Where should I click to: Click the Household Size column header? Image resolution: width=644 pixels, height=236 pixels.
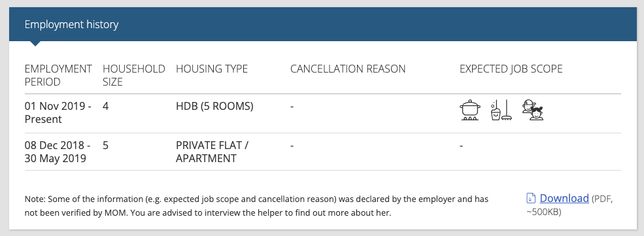point(134,75)
